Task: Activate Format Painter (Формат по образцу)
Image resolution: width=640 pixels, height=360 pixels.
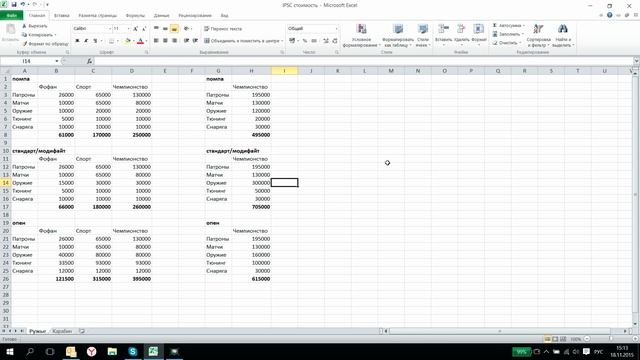Action: (x=46, y=44)
